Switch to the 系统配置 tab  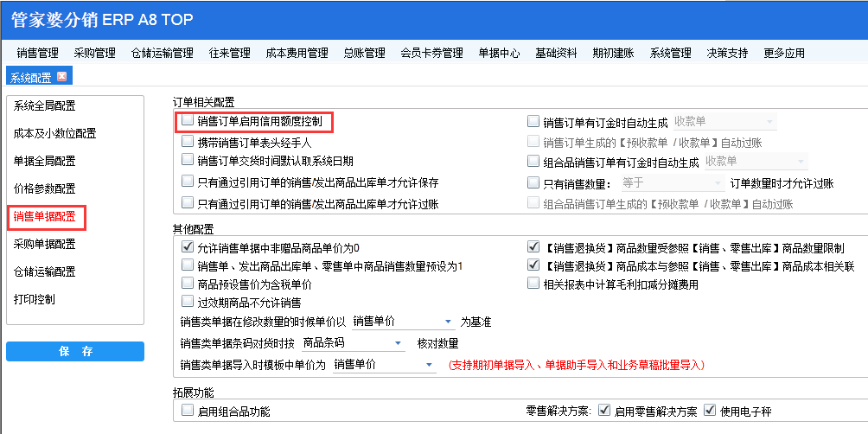(31, 78)
